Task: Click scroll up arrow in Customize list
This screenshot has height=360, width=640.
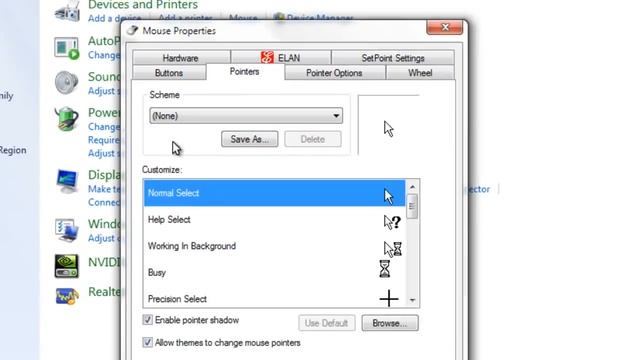Action: (412, 187)
